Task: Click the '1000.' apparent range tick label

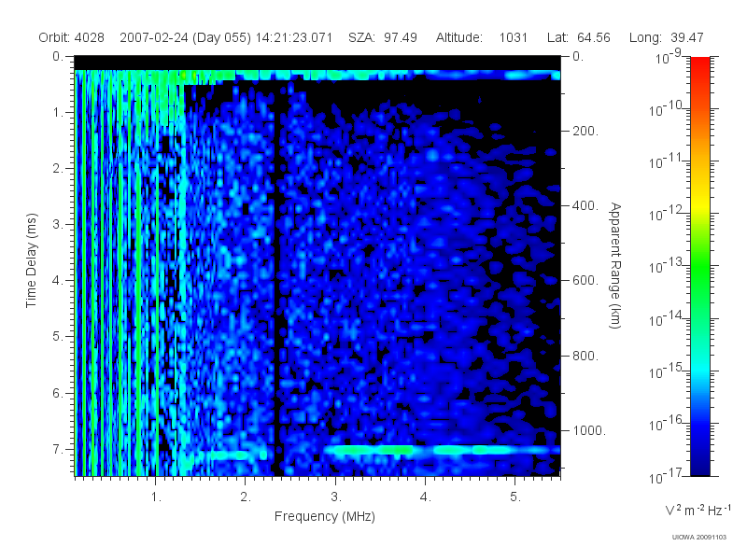Action: [589, 430]
